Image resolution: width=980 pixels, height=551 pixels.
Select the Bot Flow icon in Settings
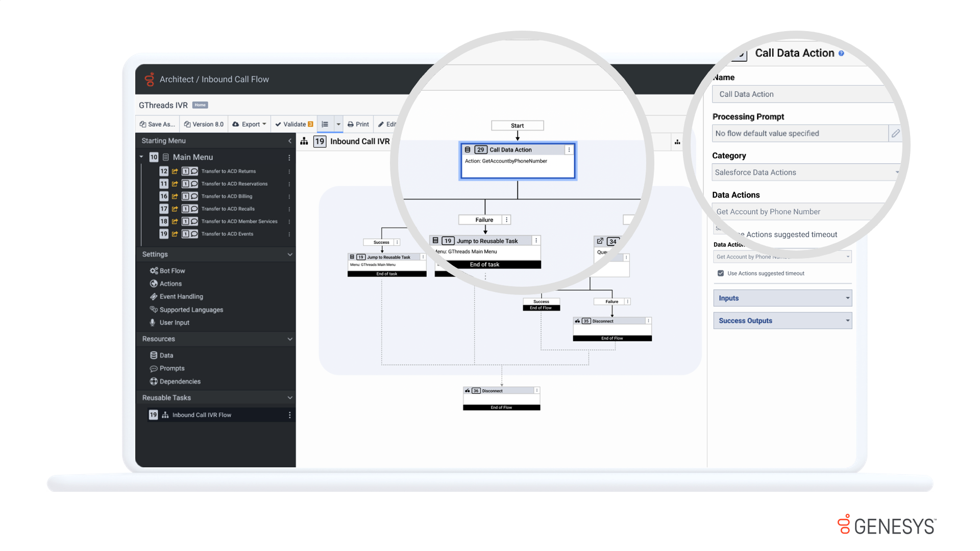[x=154, y=270]
